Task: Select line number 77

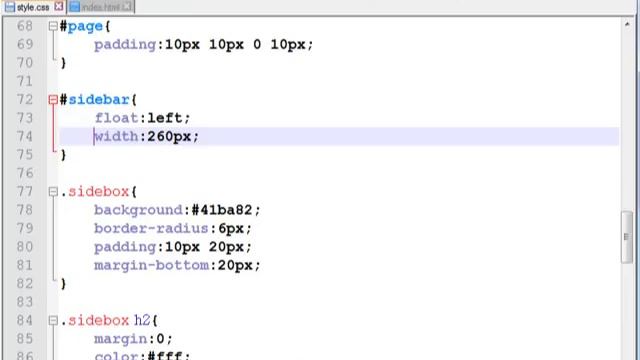Action: pos(25,191)
